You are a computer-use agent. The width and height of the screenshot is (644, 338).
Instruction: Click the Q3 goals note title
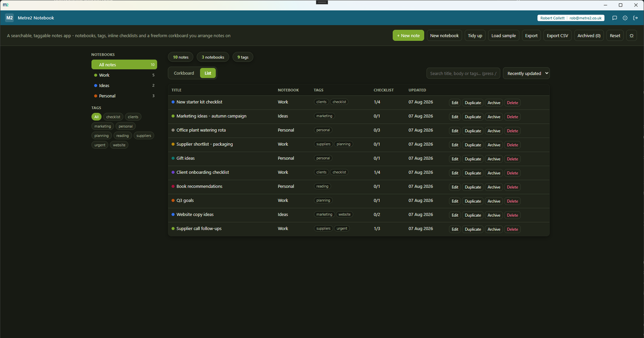pos(185,201)
